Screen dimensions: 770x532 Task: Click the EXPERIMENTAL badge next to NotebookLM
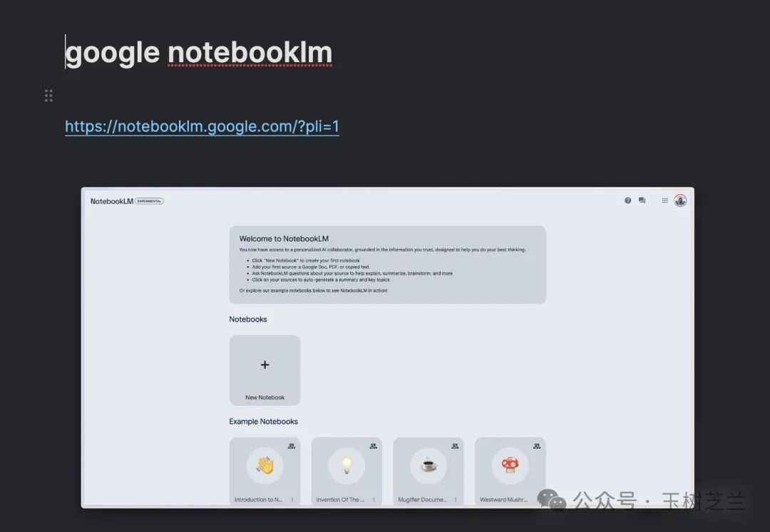(150, 201)
